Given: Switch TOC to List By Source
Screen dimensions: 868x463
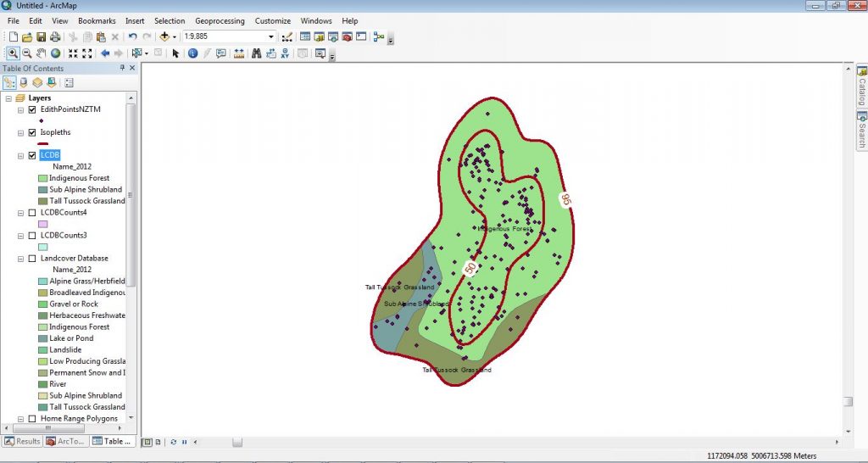Looking at the screenshot, I should coord(23,82).
